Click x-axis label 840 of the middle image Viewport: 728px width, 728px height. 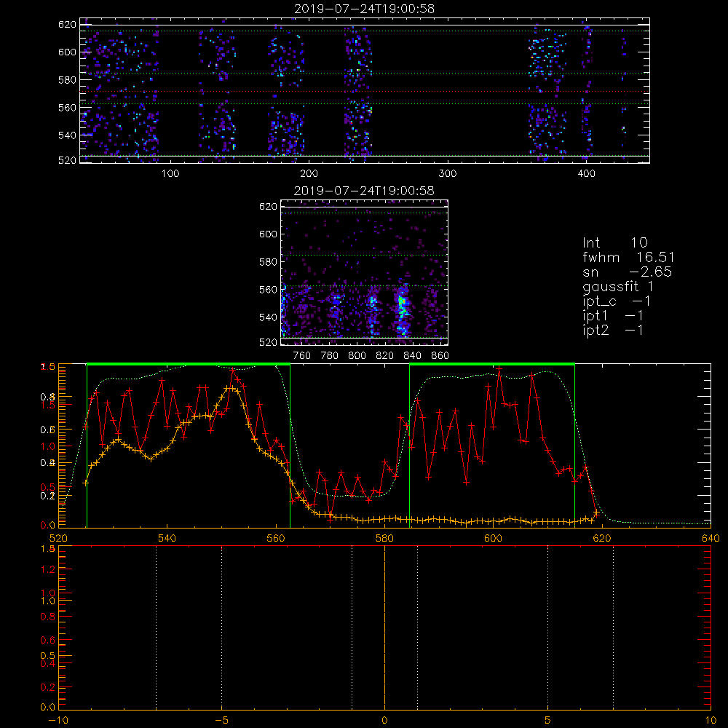coord(412,356)
